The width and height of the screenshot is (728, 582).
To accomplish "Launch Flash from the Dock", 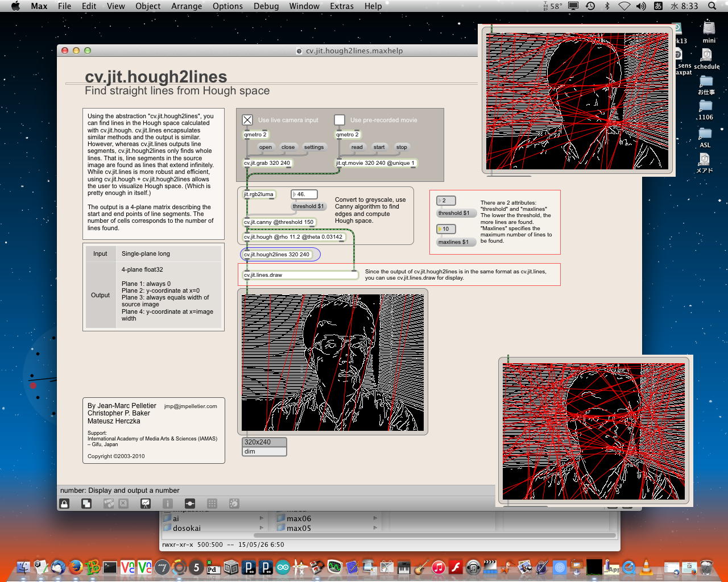I will [x=456, y=567].
